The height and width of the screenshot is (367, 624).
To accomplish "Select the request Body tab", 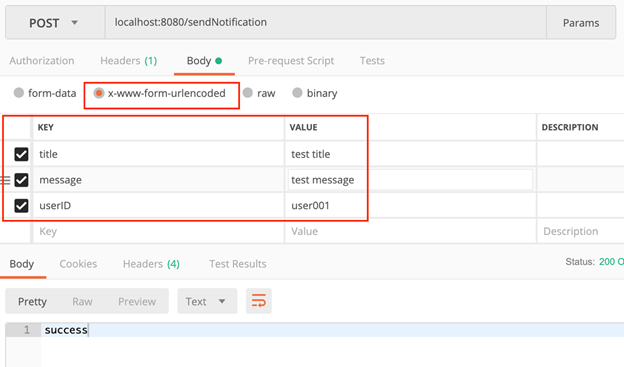I will click(x=204, y=61).
